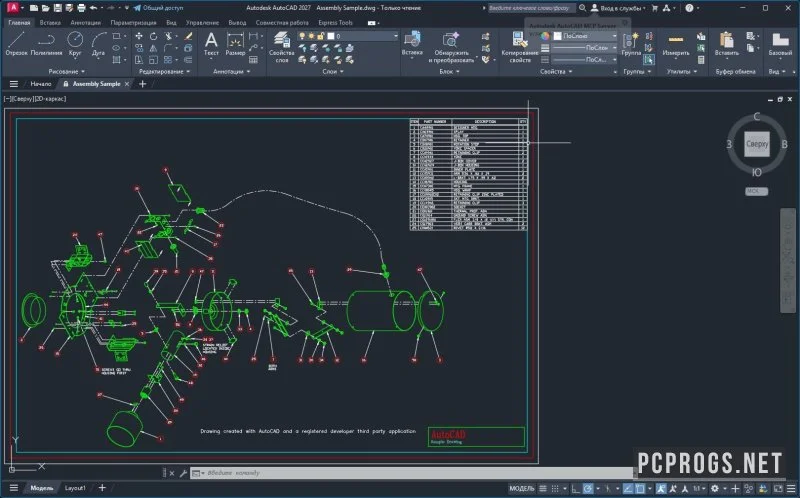Open the annotation scale 1:1 dropdown

point(699,489)
